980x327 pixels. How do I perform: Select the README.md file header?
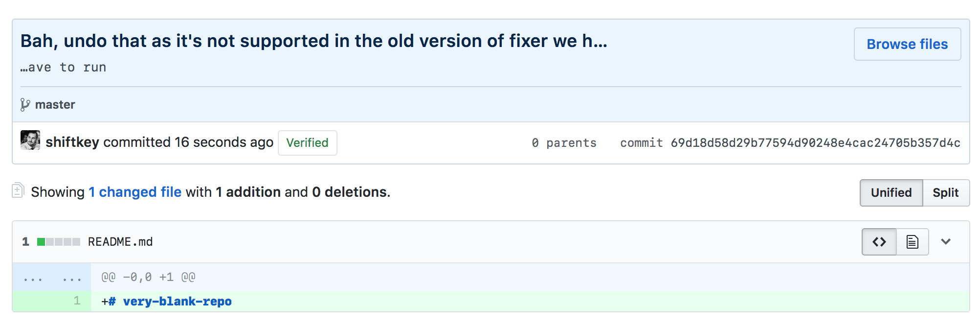(x=120, y=241)
